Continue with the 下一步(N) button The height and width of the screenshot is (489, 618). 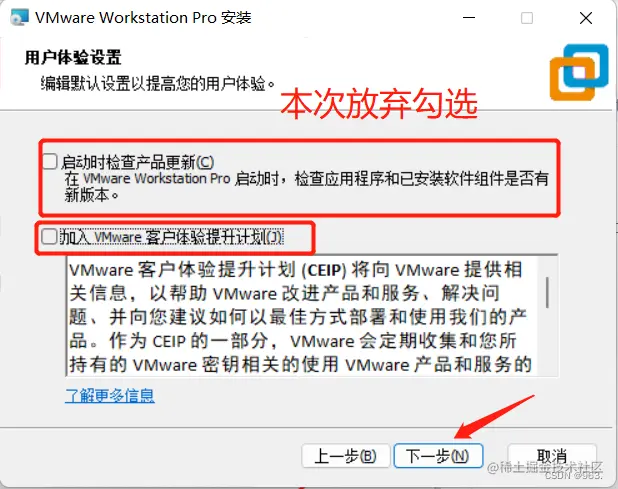coord(438,456)
